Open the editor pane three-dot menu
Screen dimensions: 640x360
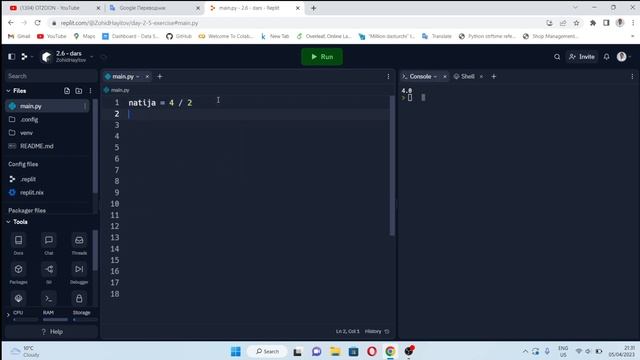[388, 76]
